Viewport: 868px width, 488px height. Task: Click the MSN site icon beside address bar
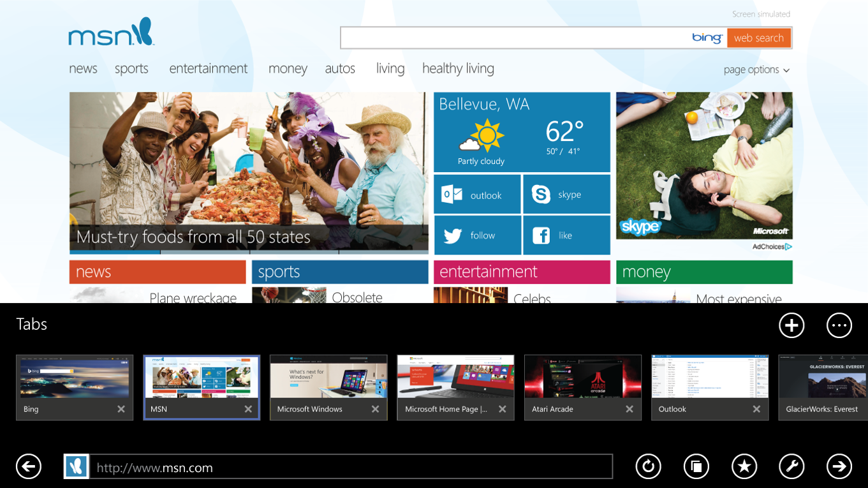pos(77,466)
